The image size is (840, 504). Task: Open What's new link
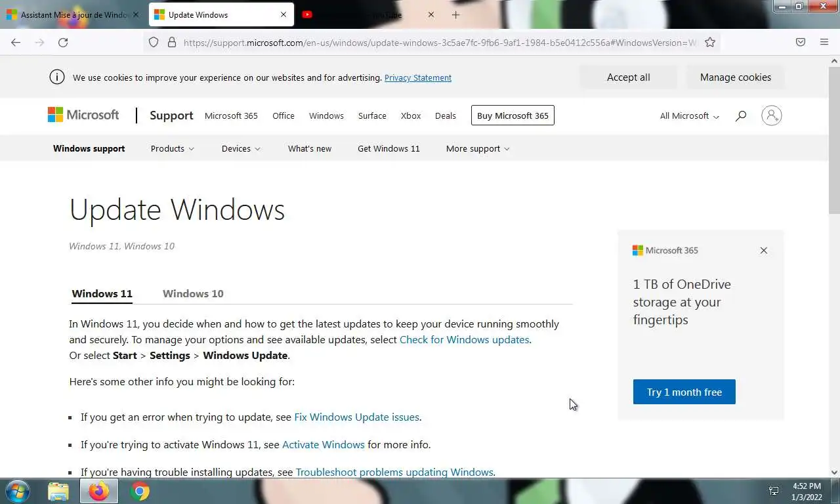[x=310, y=149]
